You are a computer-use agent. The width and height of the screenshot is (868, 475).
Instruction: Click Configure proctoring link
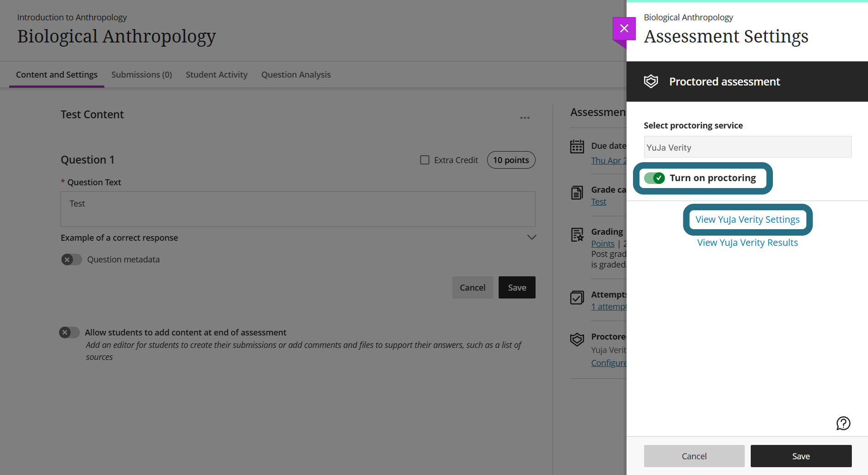pos(609,363)
